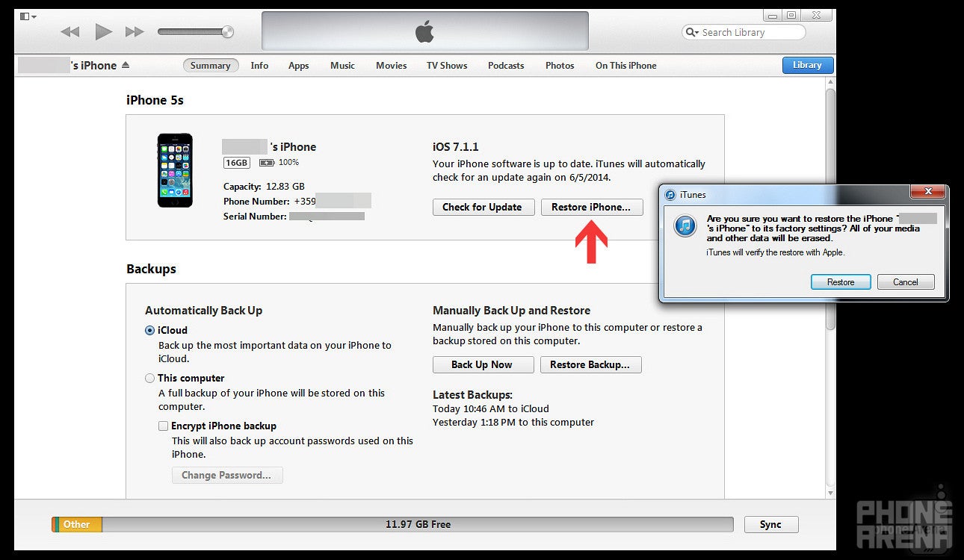Click the Restore iPhone... button
Screen dimensions: 964x560
pyautogui.click(x=591, y=207)
